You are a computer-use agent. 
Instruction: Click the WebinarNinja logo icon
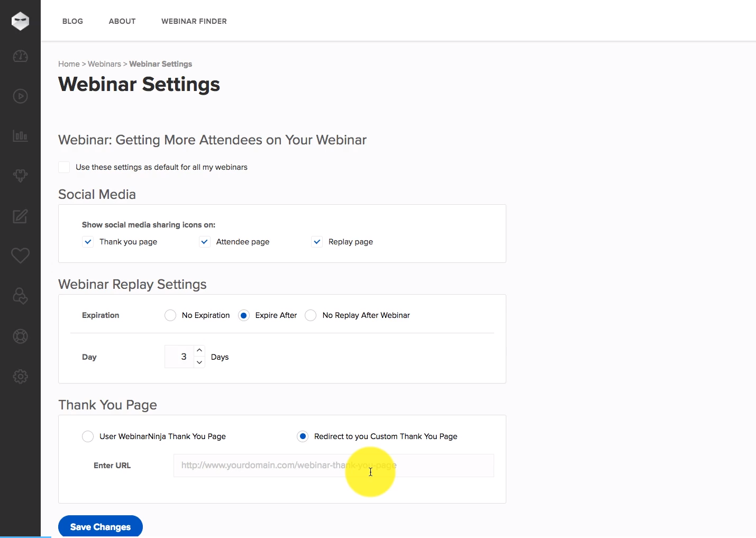tap(20, 21)
